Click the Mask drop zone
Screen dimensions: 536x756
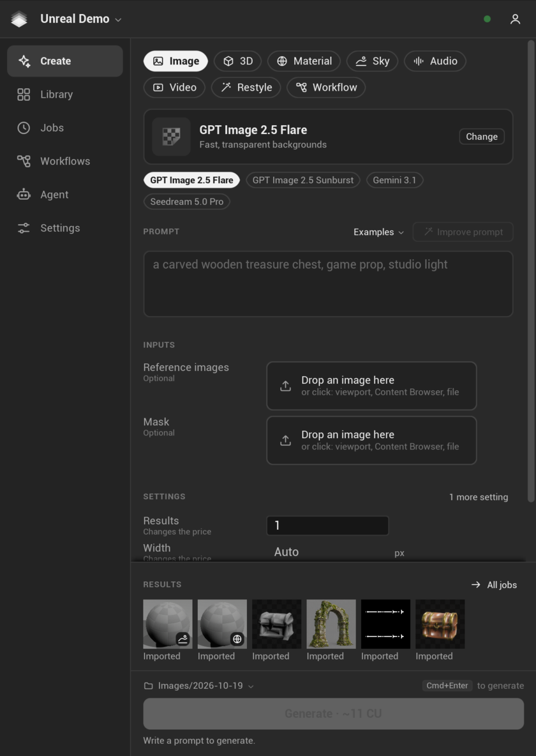click(371, 441)
